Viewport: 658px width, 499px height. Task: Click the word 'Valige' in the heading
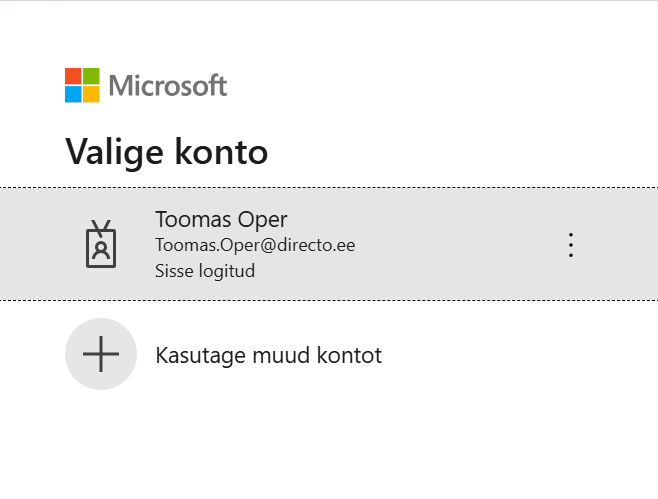[x=115, y=152]
